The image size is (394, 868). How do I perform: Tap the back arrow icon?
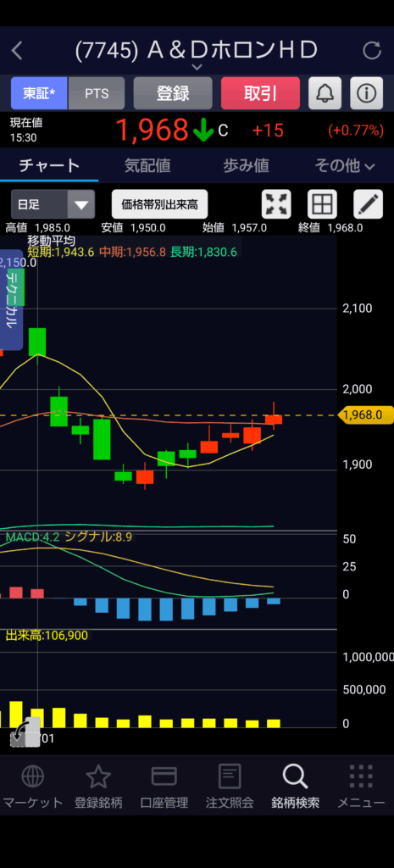(17, 51)
